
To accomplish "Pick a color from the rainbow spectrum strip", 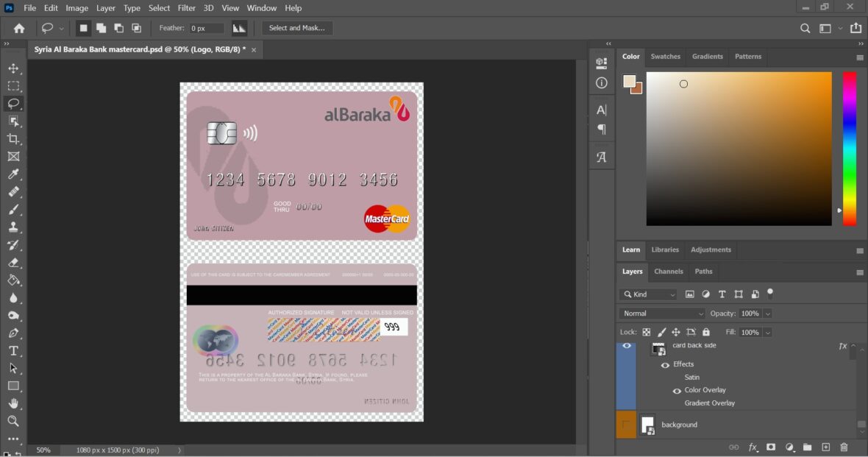I will tap(850, 147).
